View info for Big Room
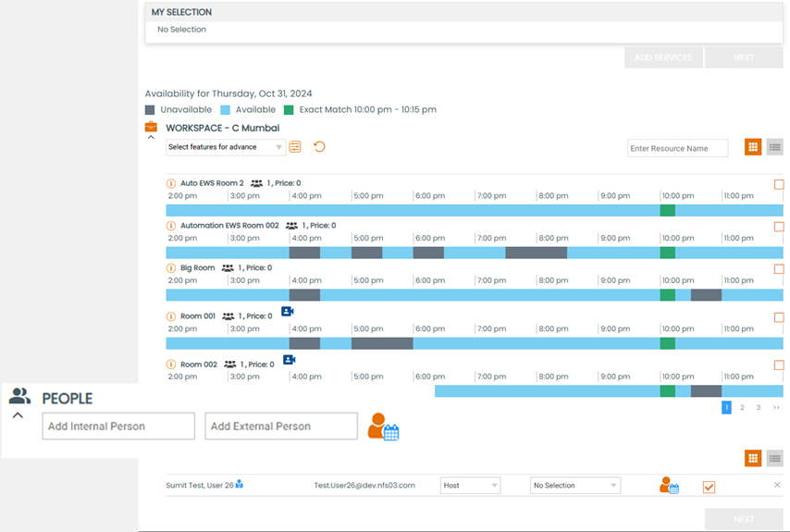Image resolution: width=790 pixels, height=532 pixels. (x=171, y=268)
